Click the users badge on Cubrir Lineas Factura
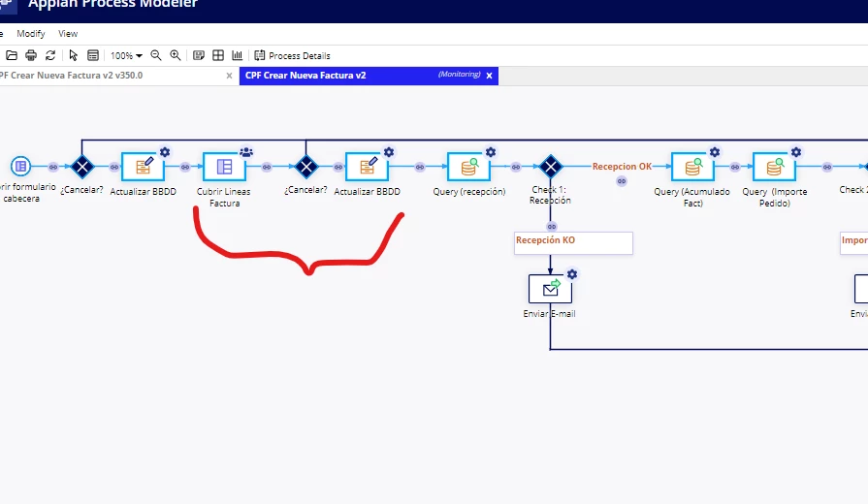 (246, 152)
